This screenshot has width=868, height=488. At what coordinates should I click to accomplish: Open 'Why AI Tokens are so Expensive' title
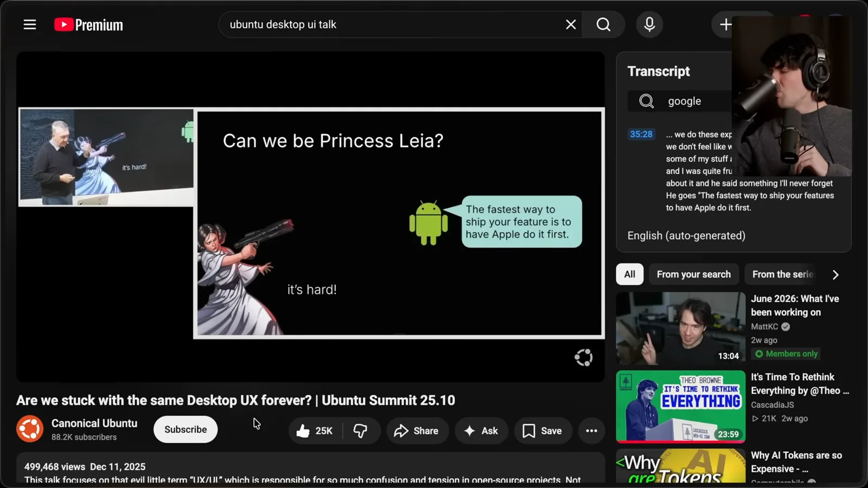click(x=796, y=462)
